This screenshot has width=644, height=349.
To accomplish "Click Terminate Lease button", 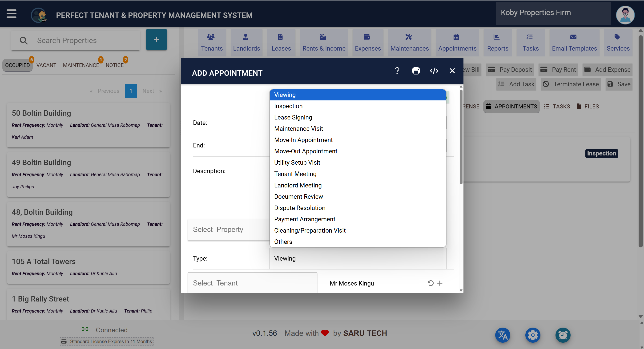I will 571,84.
